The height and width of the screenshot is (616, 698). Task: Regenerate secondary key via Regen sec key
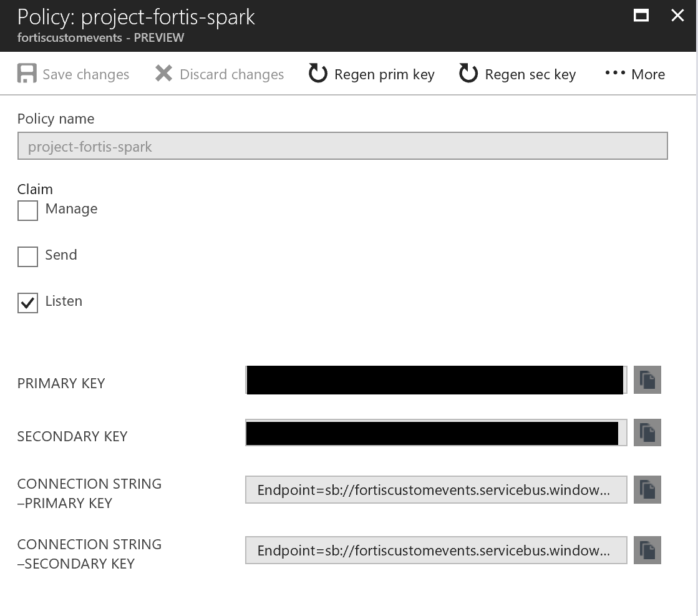(517, 74)
